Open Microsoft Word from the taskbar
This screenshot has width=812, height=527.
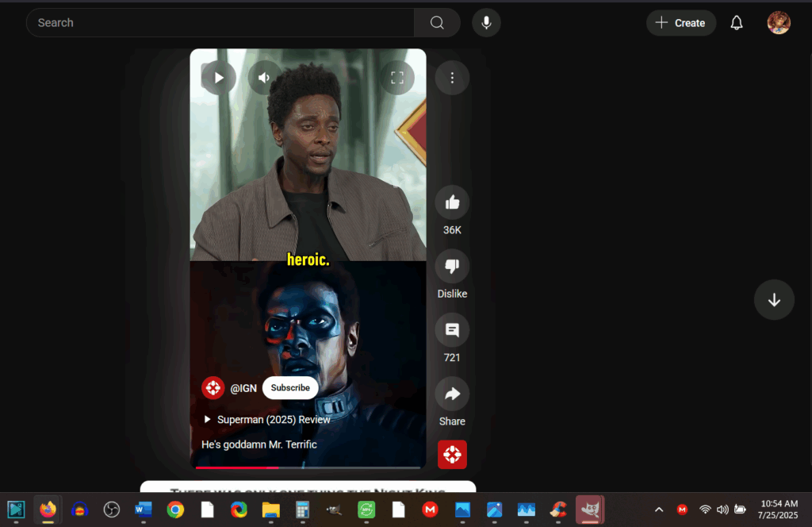coord(144,510)
